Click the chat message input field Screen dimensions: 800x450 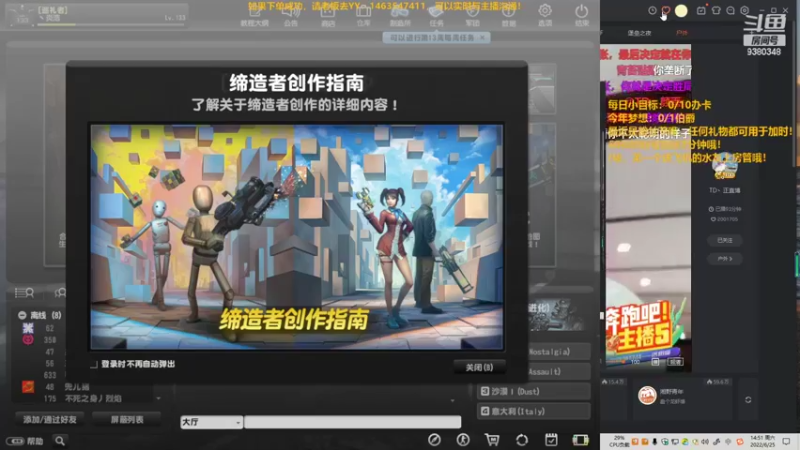(x=352, y=422)
